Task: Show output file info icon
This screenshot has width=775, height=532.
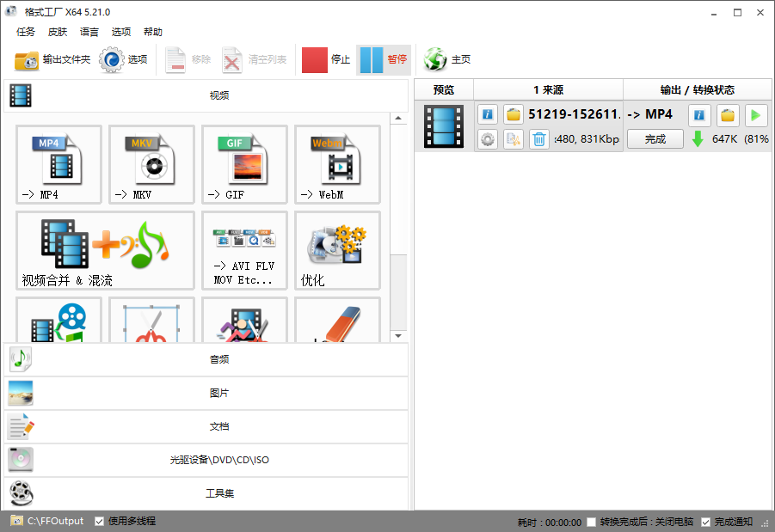Action: (699, 115)
